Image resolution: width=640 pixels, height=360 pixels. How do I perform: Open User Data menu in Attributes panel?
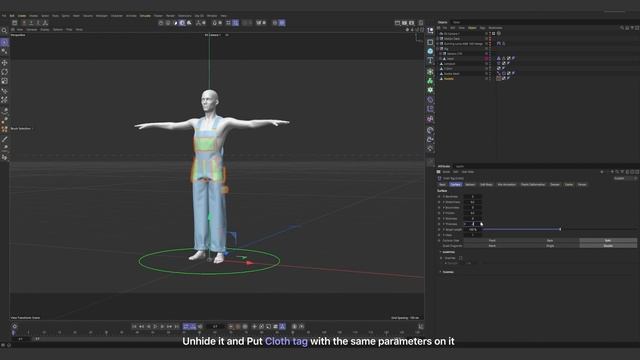tap(468, 172)
